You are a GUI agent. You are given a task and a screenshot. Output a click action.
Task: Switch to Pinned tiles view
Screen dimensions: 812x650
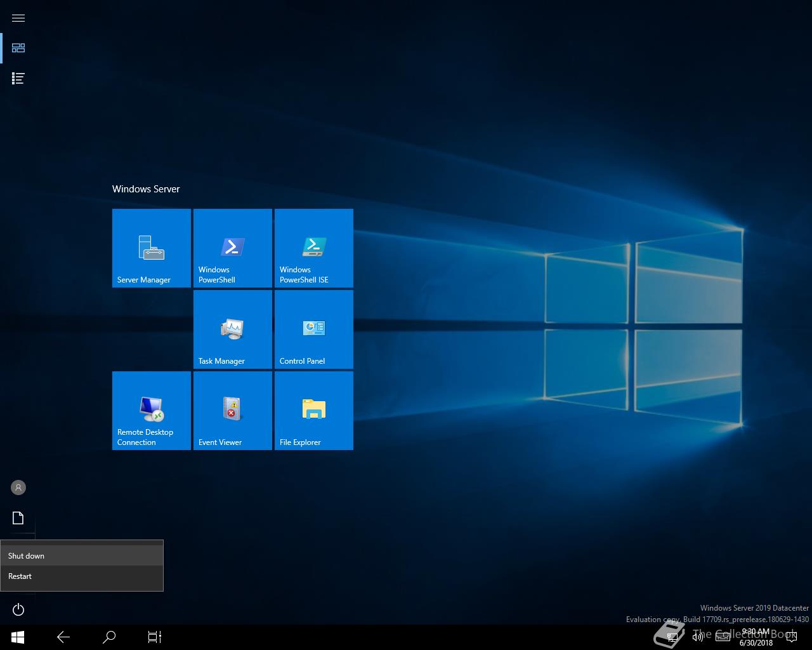(x=18, y=48)
